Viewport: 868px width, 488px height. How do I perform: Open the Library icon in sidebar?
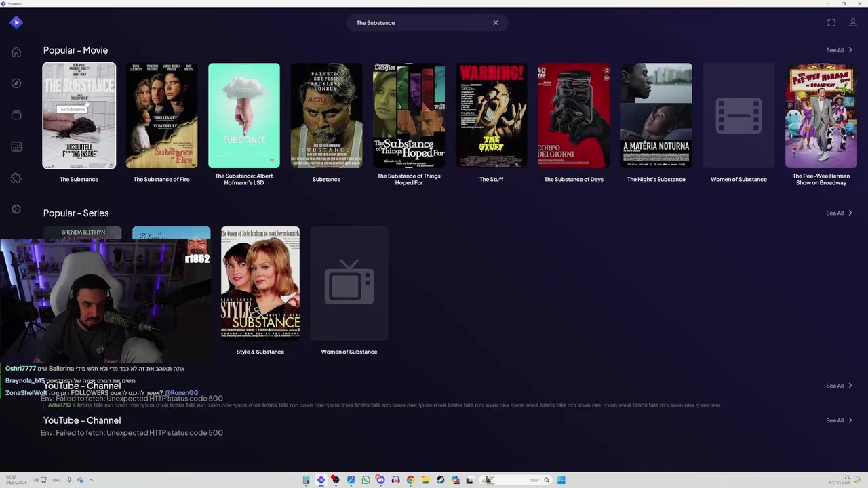point(16,115)
